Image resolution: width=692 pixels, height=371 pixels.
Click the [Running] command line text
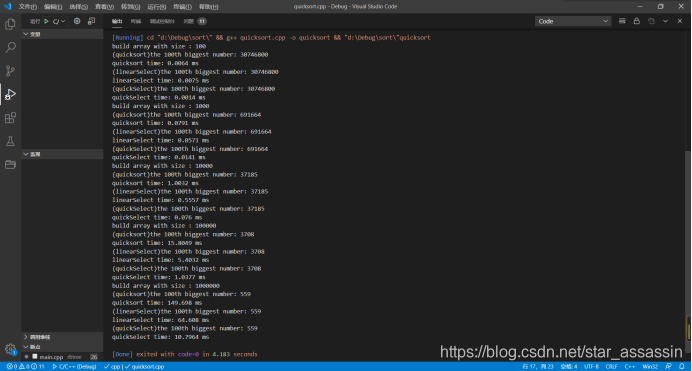(x=271, y=37)
